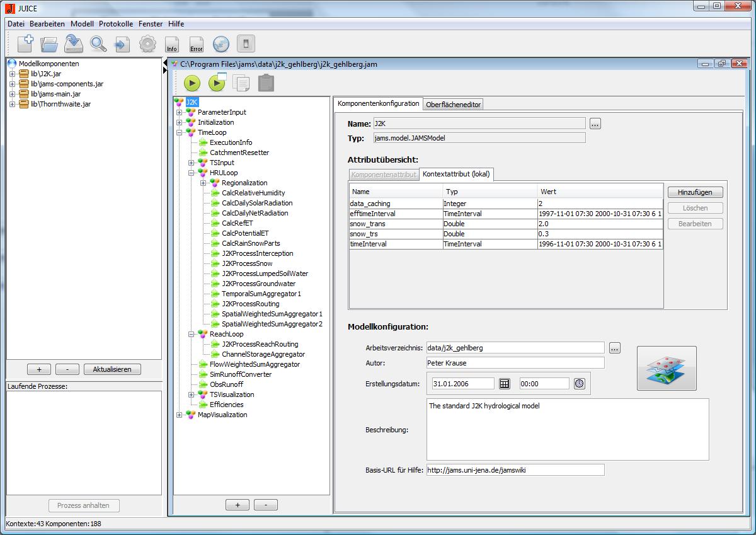Screen dimensions: 756x535
Task: Run the model with first green play button
Action: click(x=192, y=83)
